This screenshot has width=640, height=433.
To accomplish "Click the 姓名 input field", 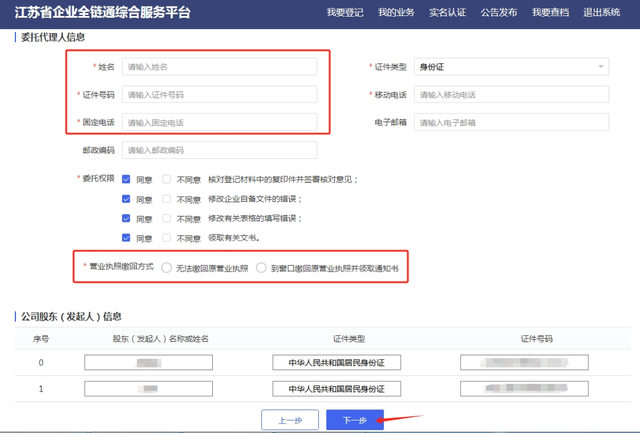I will (x=219, y=67).
